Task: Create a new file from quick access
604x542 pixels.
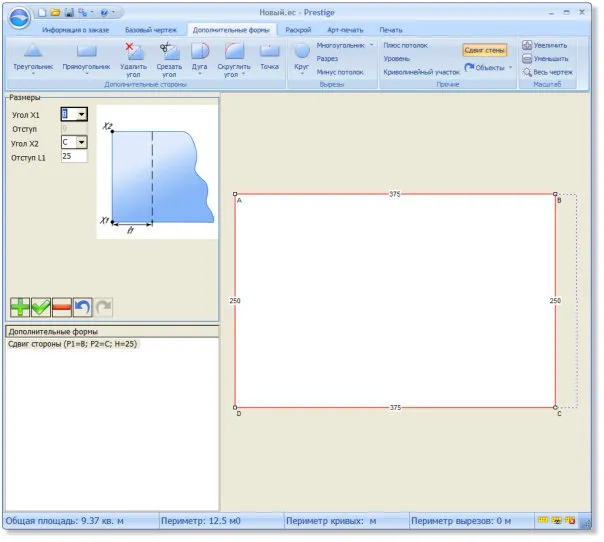Action: pyautogui.click(x=42, y=13)
